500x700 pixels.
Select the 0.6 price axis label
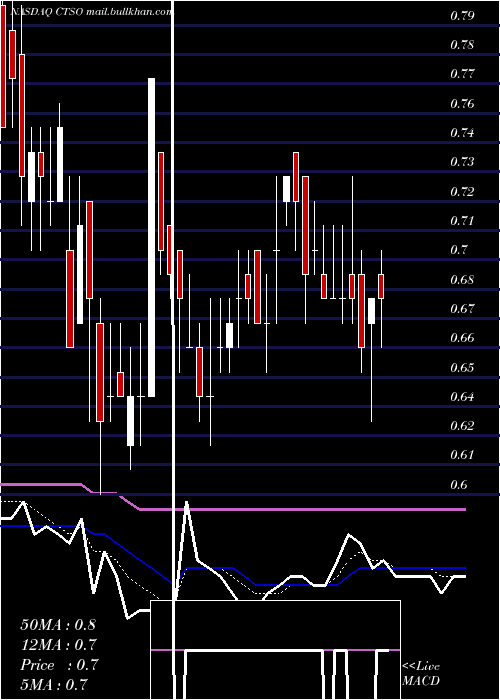click(x=458, y=484)
